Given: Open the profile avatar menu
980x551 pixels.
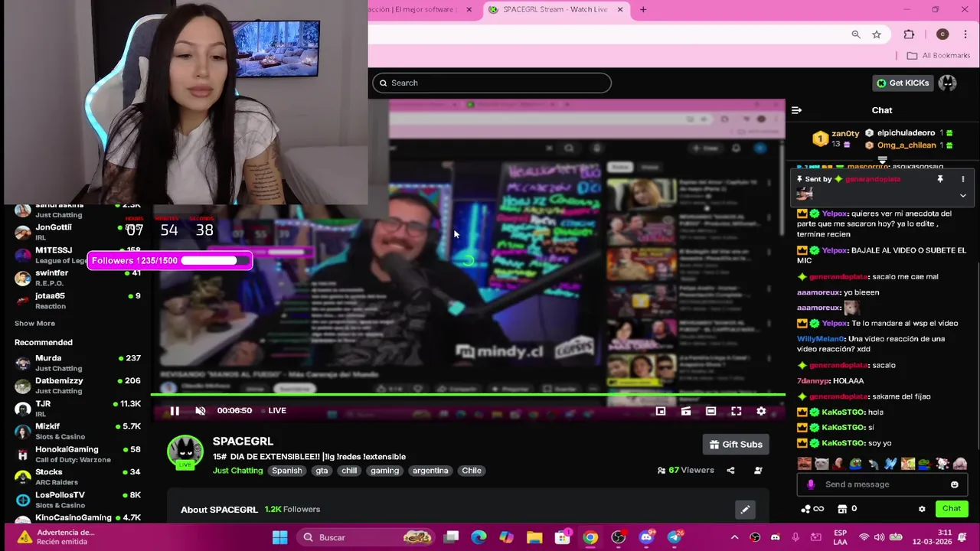Looking at the screenshot, I should click(948, 83).
